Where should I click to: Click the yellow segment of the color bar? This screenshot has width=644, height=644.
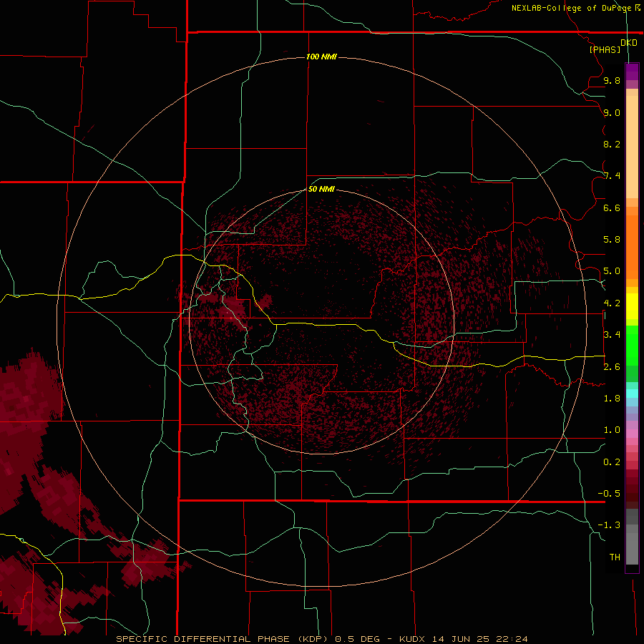(x=632, y=306)
